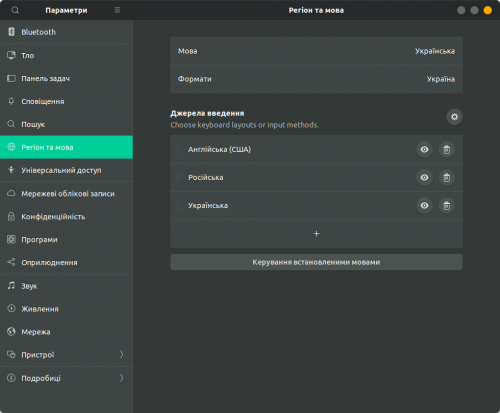Open input sources gear options

pos(454,117)
